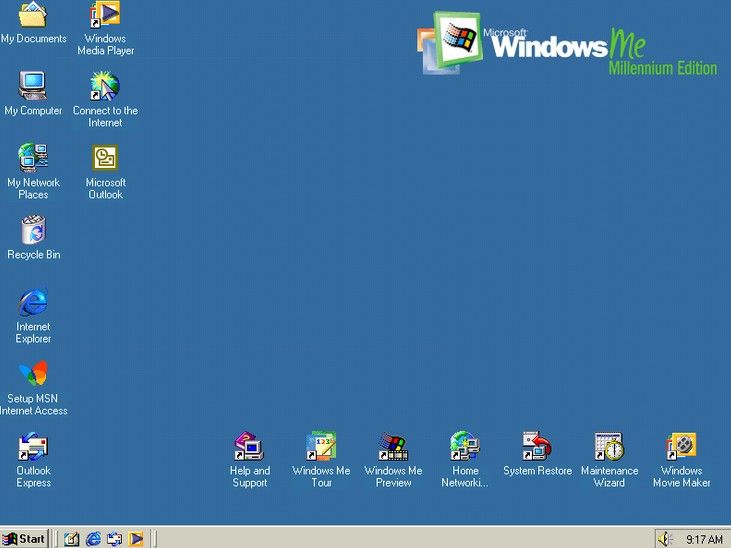Click the Windows Movie Maker shortcut
This screenshot has height=548, width=731.
click(x=681, y=447)
